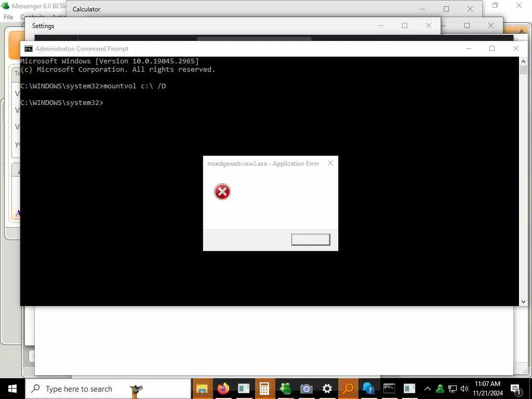The image size is (532, 399).
Task: Open the clock and date flyout
Action: tap(487, 389)
